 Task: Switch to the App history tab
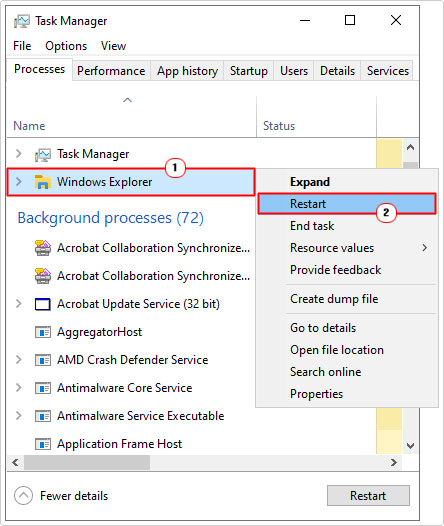[187, 71]
